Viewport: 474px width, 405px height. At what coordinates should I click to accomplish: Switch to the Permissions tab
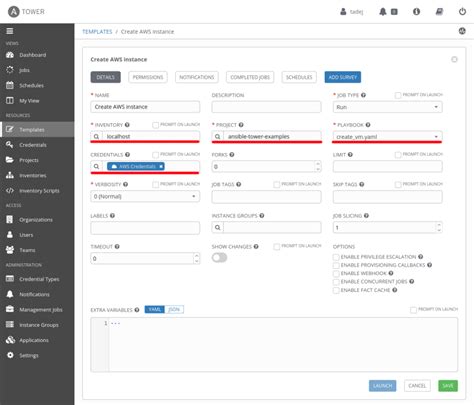tap(148, 77)
